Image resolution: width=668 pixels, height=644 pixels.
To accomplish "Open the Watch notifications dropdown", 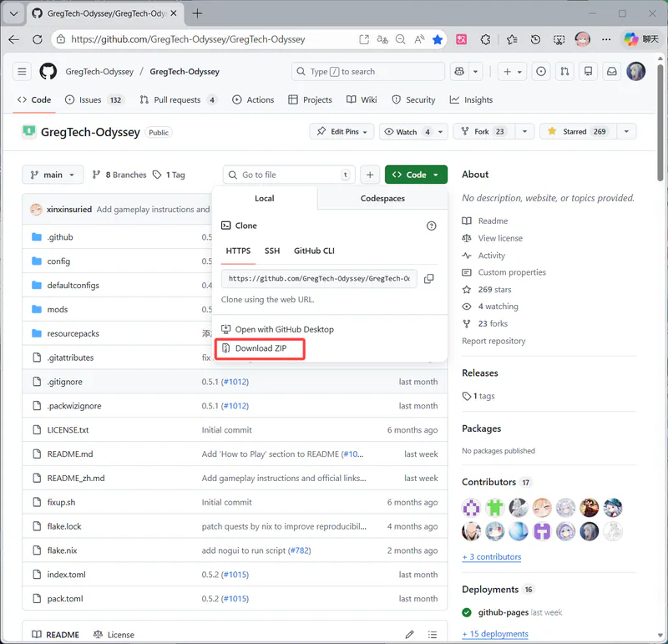I will (x=413, y=132).
